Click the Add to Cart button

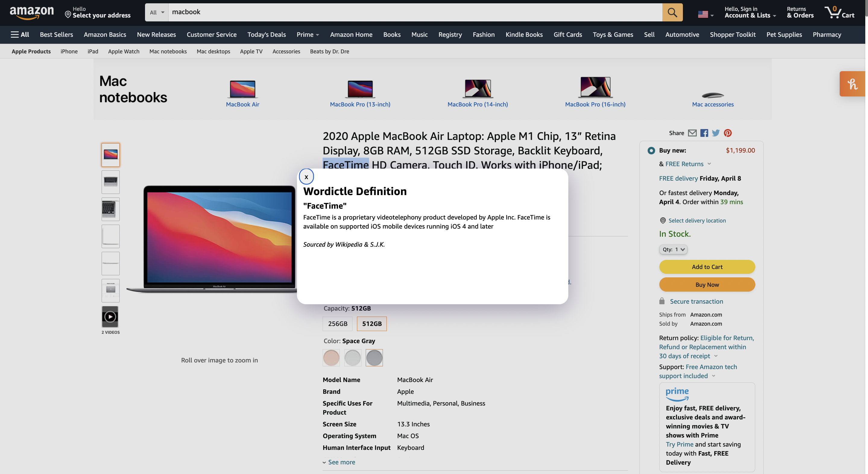pos(707,267)
